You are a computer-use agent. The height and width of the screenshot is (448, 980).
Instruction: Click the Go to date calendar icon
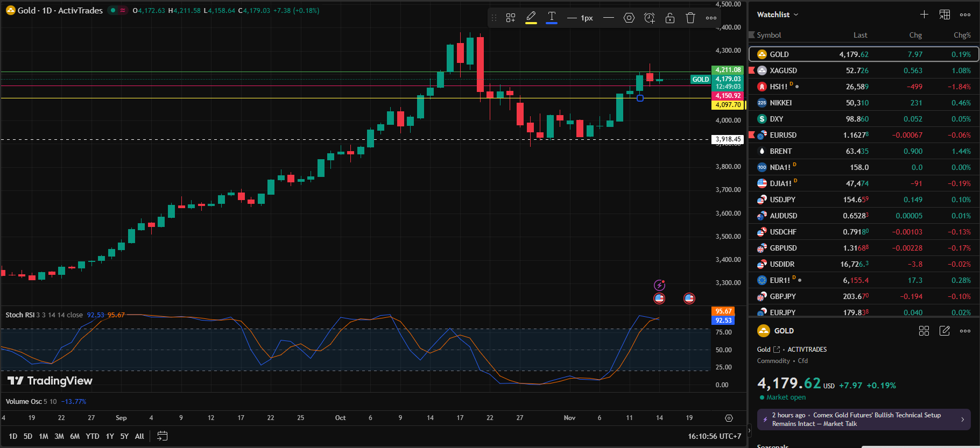click(x=162, y=436)
